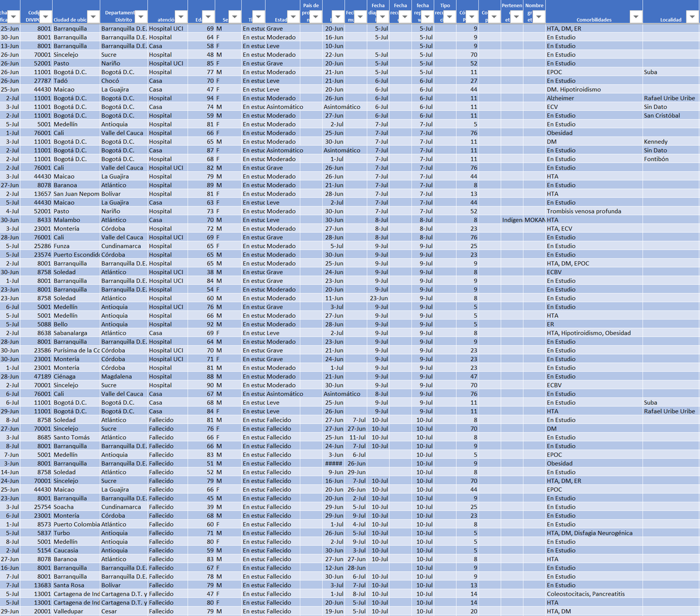Click the 'HTA, DM, EPOC' cell

click(594, 264)
